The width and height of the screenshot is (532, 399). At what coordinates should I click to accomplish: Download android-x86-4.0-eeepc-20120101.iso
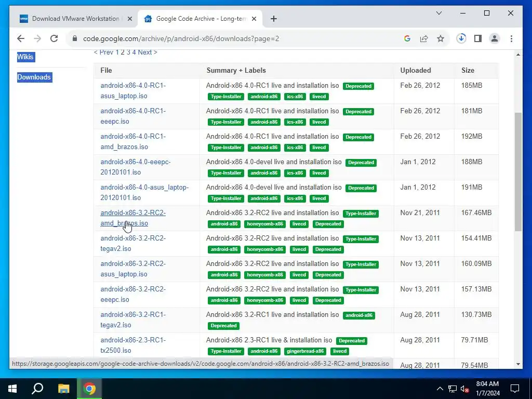click(136, 167)
